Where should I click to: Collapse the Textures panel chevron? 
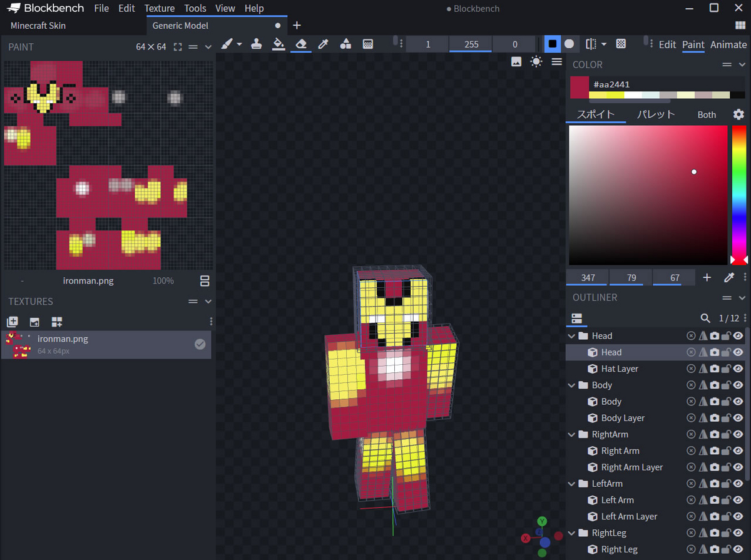pos(208,302)
